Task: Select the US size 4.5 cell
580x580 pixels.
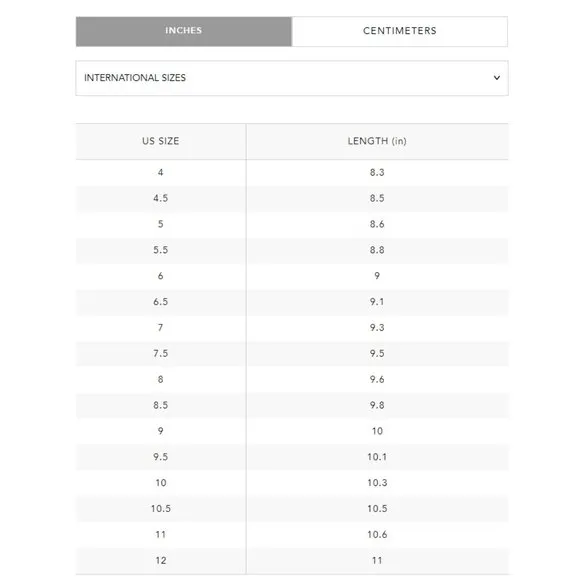Action: coord(161,199)
